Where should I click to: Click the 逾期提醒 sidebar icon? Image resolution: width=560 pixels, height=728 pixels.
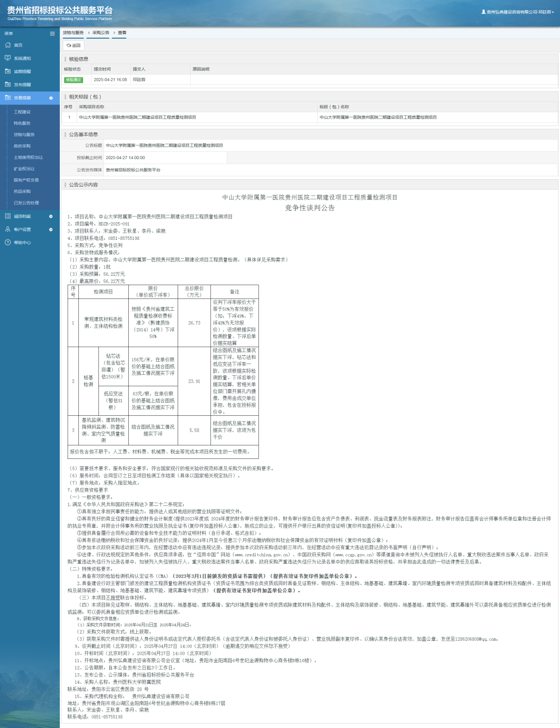click(x=7, y=71)
